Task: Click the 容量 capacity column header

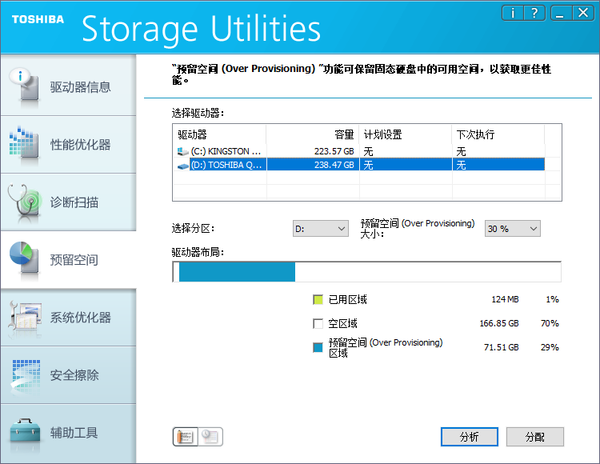Action: pyautogui.click(x=312, y=135)
